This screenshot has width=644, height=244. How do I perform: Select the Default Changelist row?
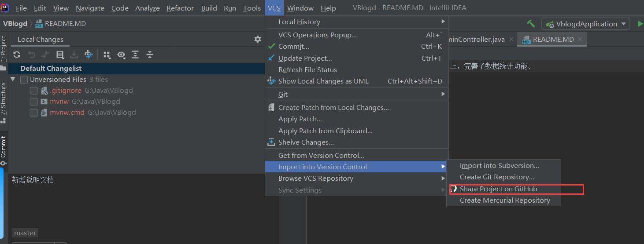(137, 68)
